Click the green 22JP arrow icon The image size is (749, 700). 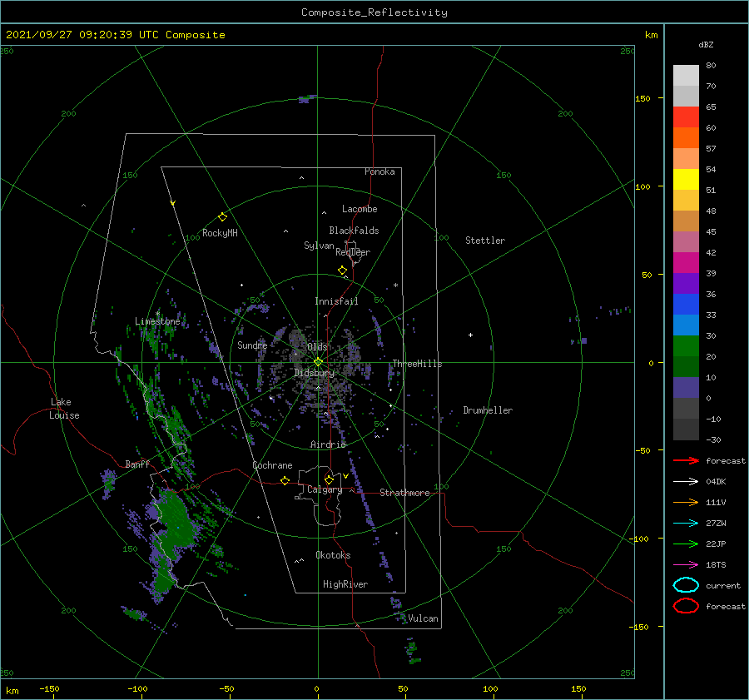click(686, 544)
